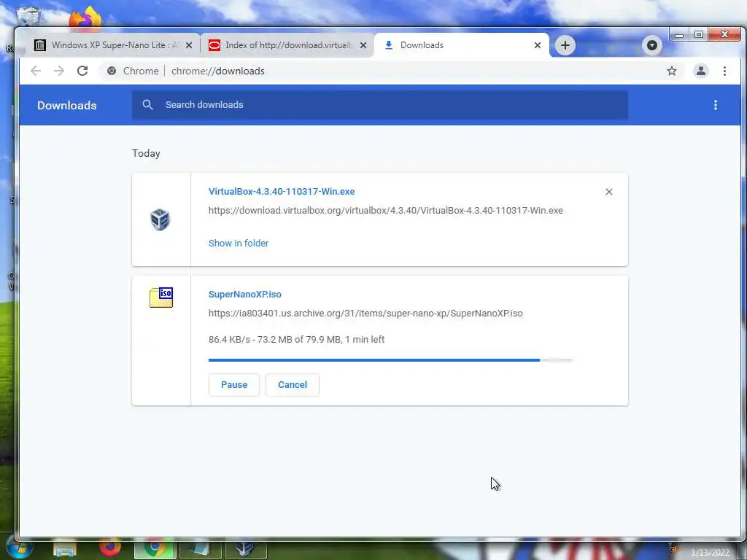Screen dimensions: 747x560
Task: Click the Search downloads field
Action: pyautogui.click(x=379, y=105)
